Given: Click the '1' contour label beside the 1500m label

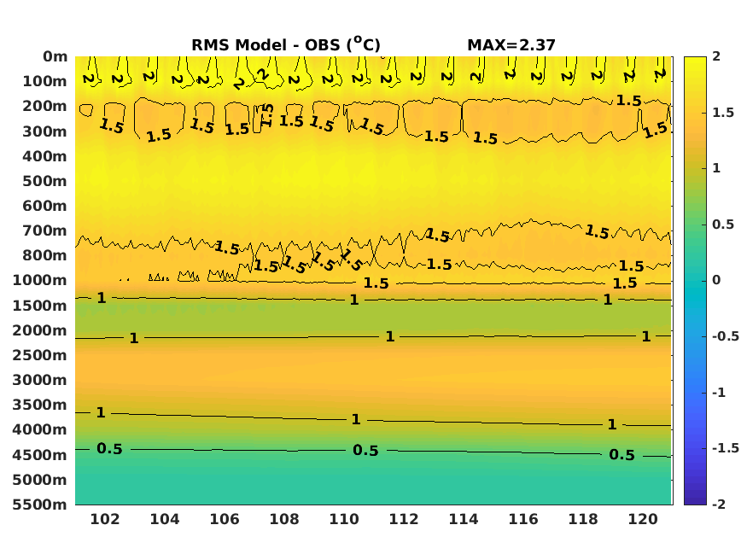Looking at the screenshot, I should (x=102, y=298).
